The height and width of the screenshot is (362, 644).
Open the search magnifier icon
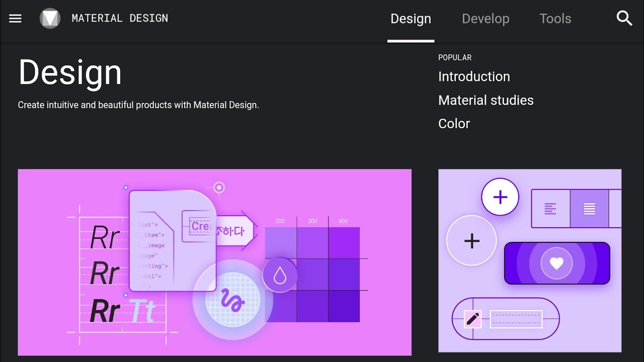tap(624, 19)
